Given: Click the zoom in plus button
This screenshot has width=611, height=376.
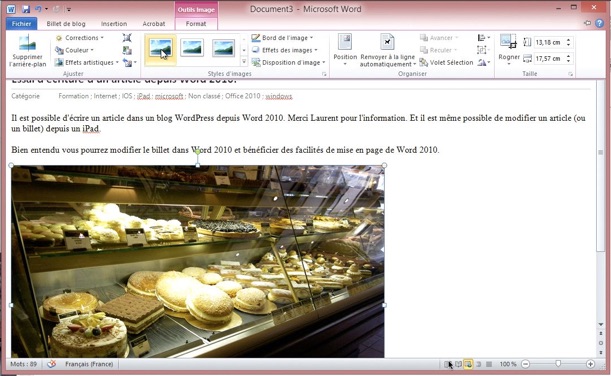Looking at the screenshot, I should tap(590, 364).
